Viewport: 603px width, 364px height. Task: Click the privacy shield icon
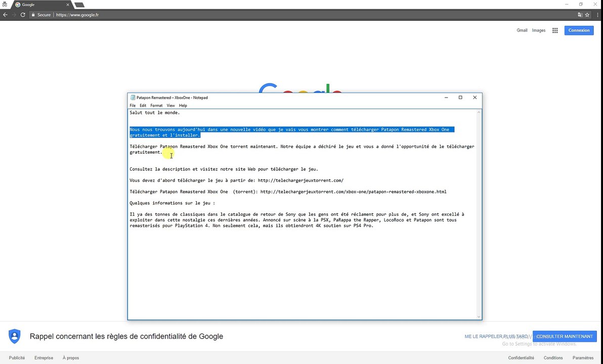[15, 336]
